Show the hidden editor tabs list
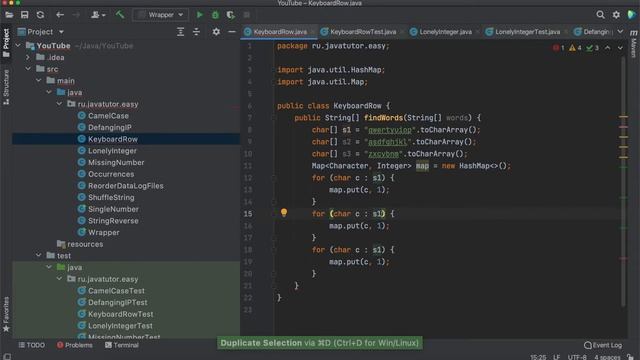This screenshot has height=360, width=640. [x=620, y=31]
